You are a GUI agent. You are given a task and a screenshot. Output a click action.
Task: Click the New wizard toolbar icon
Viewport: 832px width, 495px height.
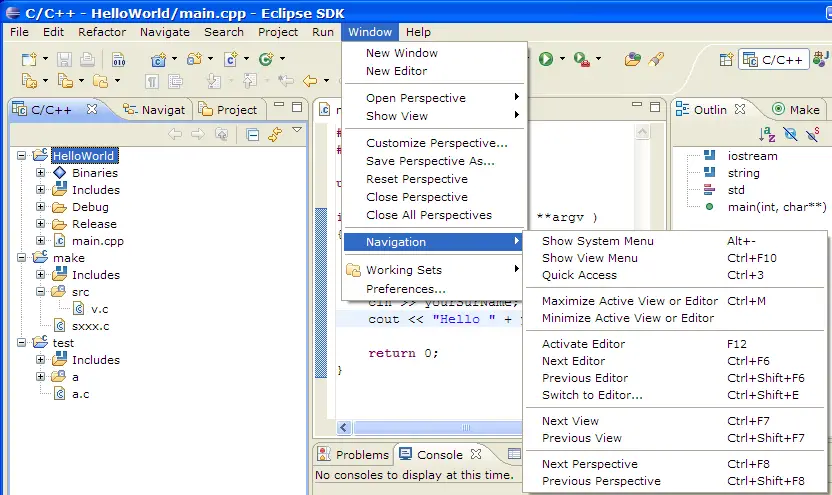(x=26, y=60)
